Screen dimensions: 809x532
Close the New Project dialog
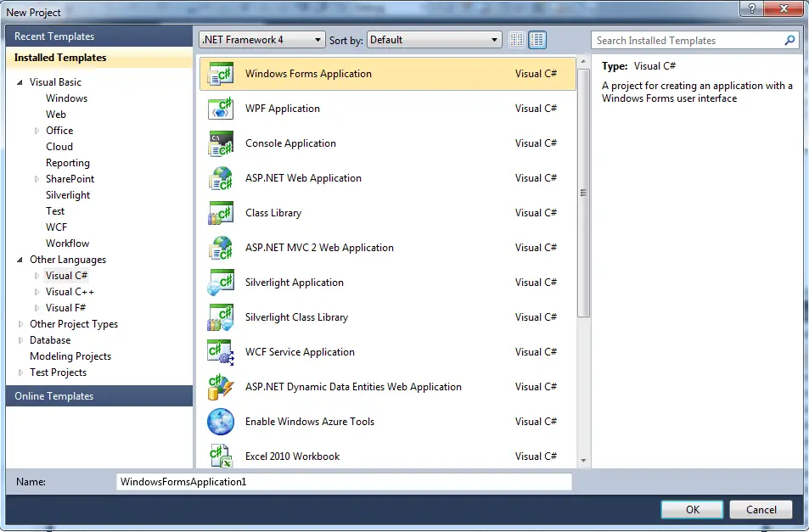point(784,8)
